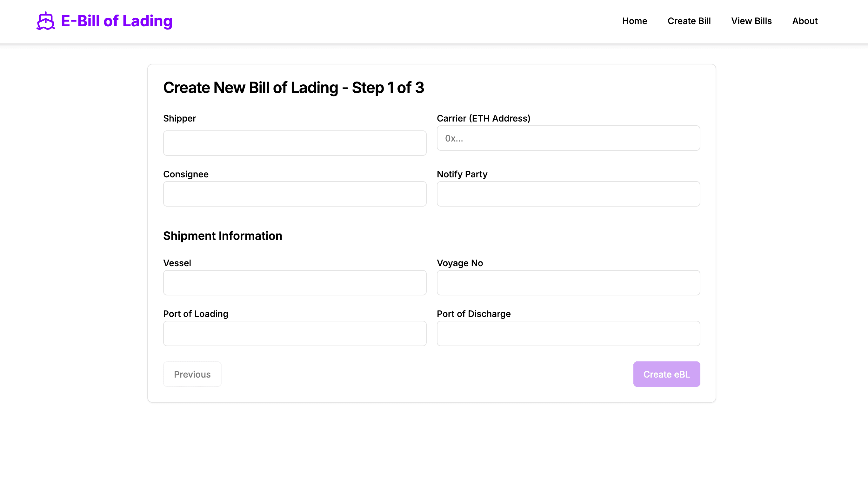
Task: Click the Previous button
Action: [192, 374]
